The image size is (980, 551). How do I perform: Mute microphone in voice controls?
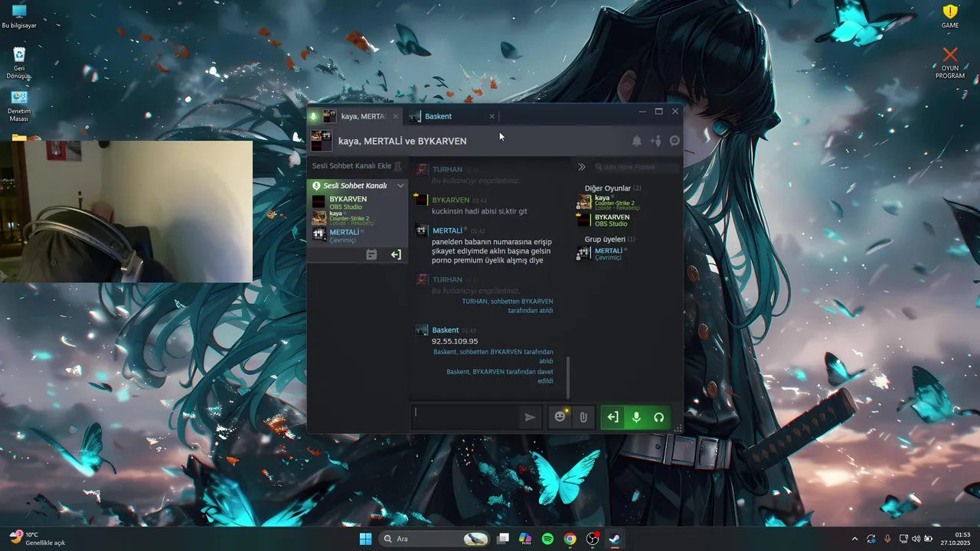tap(635, 417)
